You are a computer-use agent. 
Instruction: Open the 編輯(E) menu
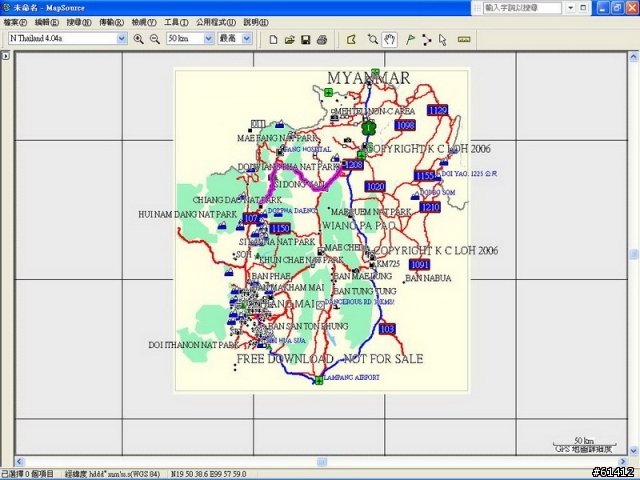[x=47, y=22]
